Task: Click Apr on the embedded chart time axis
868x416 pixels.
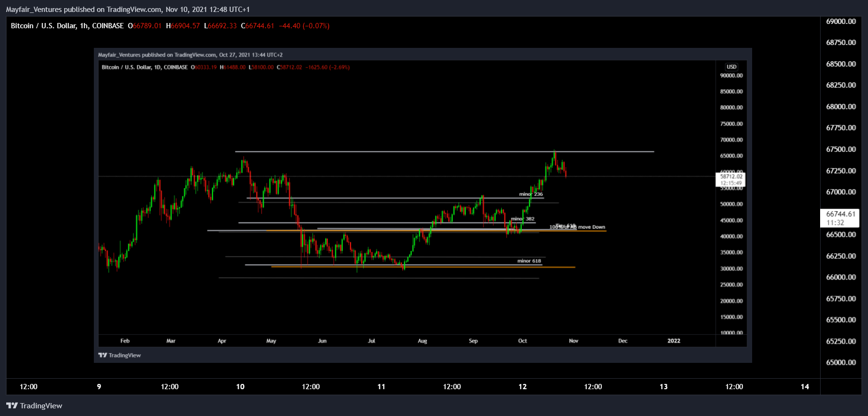Action: pyautogui.click(x=222, y=341)
